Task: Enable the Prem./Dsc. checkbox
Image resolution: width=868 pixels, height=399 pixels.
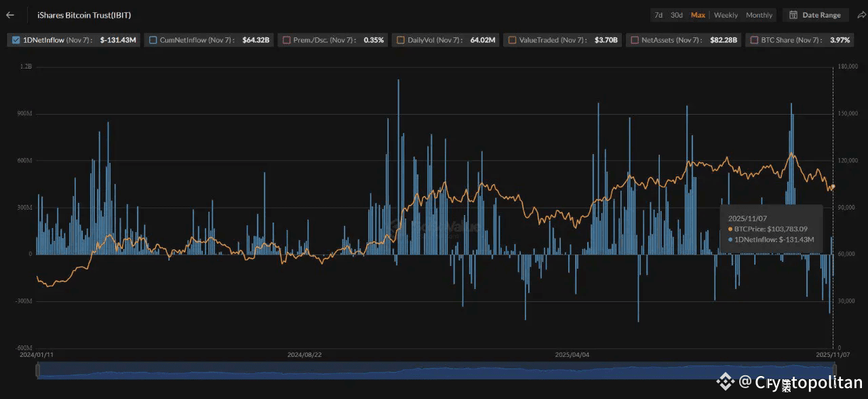Action: 286,40
